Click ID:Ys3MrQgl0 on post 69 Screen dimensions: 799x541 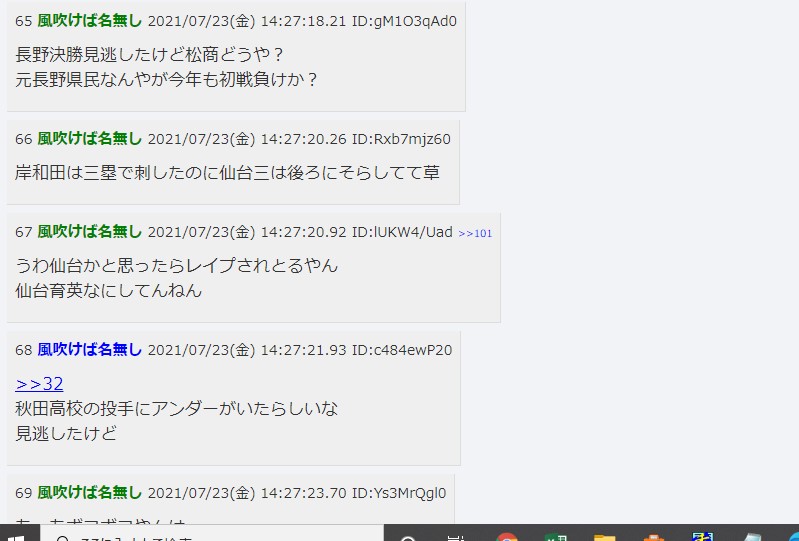click(399, 493)
